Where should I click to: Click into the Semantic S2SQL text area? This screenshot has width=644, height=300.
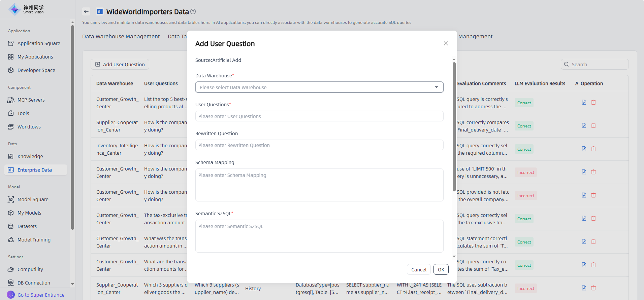[x=319, y=236]
